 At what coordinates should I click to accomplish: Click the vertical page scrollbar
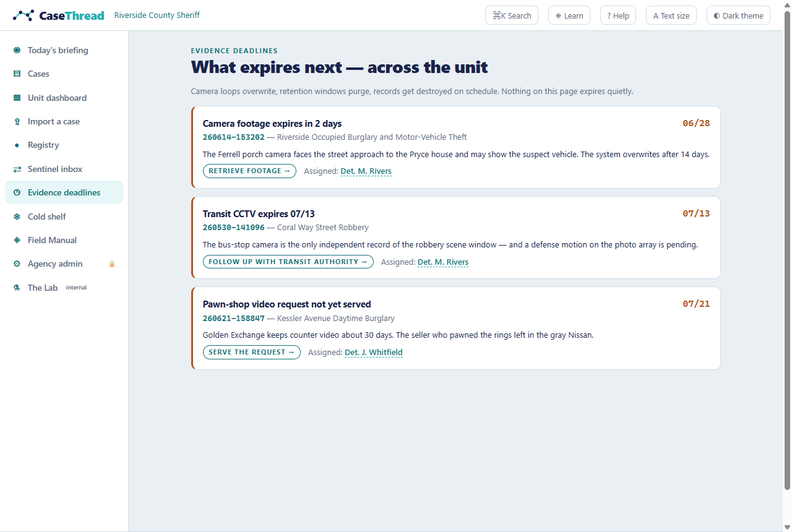(787, 247)
